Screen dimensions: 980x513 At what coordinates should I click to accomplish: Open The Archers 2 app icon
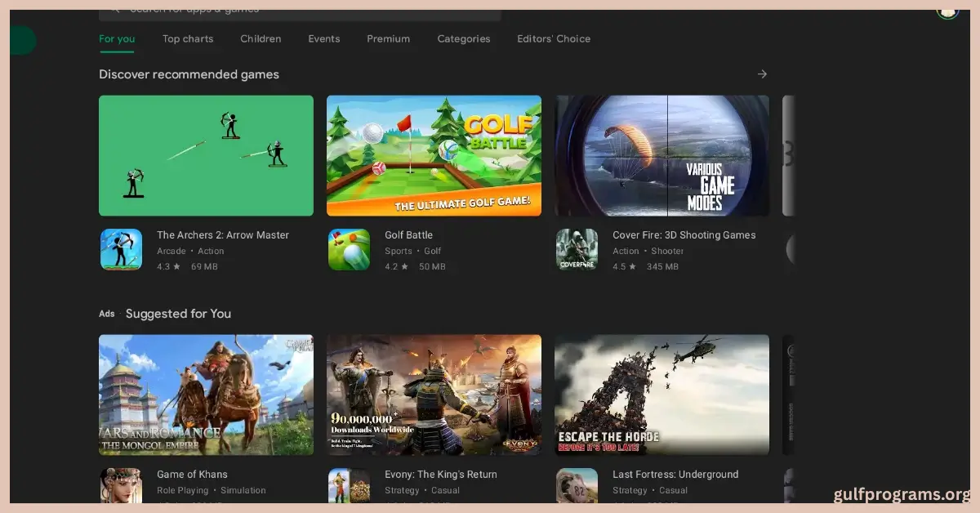coord(121,249)
